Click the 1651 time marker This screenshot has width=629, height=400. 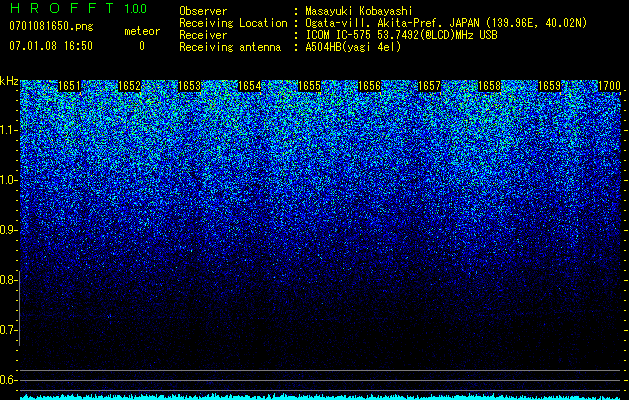[x=69, y=86]
